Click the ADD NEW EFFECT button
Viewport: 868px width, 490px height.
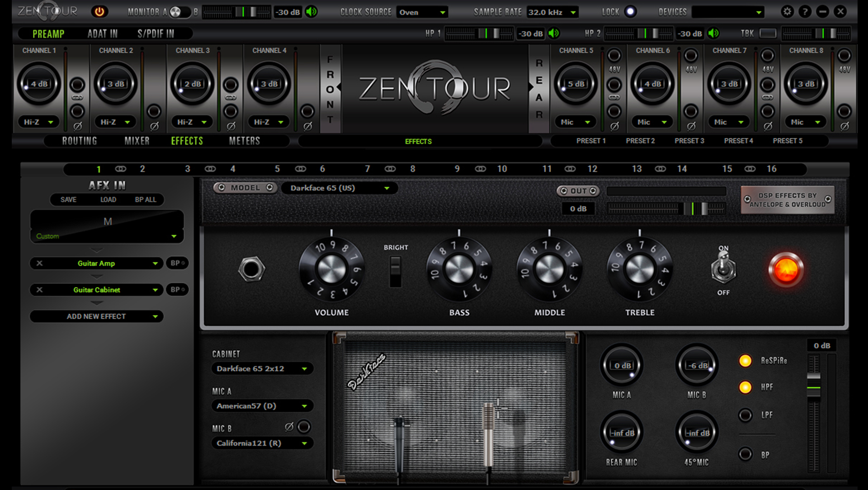pyautogui.click(x=96, y=316)
